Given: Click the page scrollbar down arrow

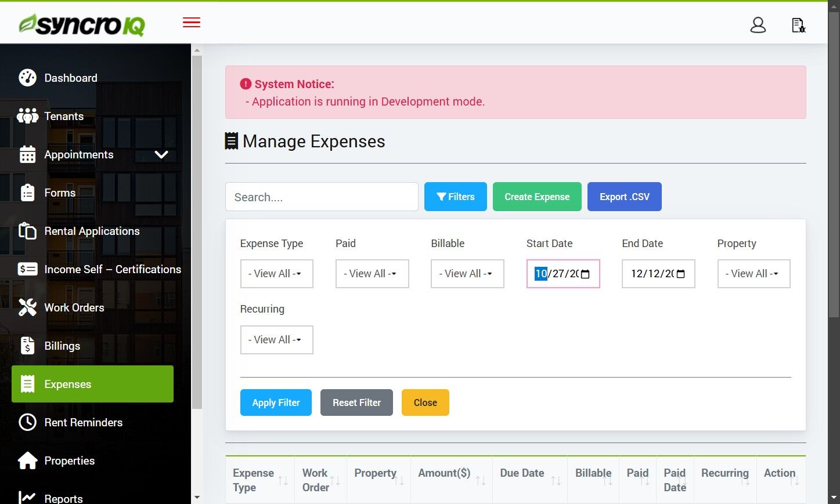Looking at the screenshot, I should tap(834, 498).
